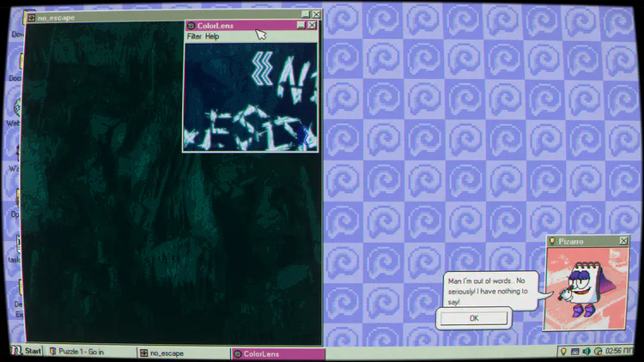Select the ColorLens taskbar button
The height and width of the screenshot is (362, 644).
pos(277,353)
